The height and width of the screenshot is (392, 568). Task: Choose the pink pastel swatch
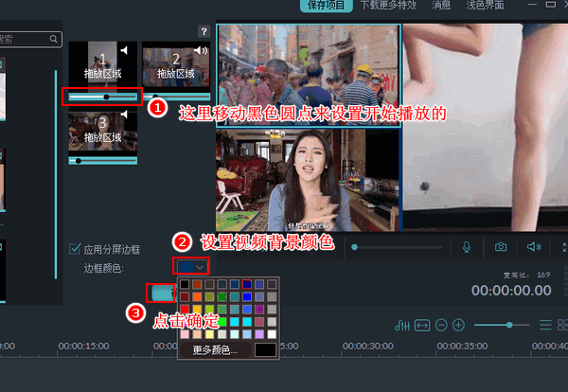(x=185, y=334)
